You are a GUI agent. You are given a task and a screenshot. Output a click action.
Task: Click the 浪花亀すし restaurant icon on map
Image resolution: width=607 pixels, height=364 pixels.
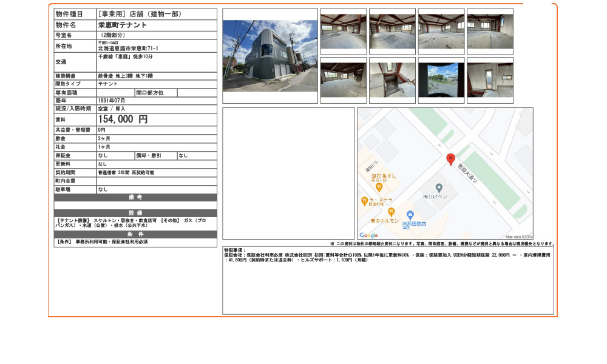point(379,187)
